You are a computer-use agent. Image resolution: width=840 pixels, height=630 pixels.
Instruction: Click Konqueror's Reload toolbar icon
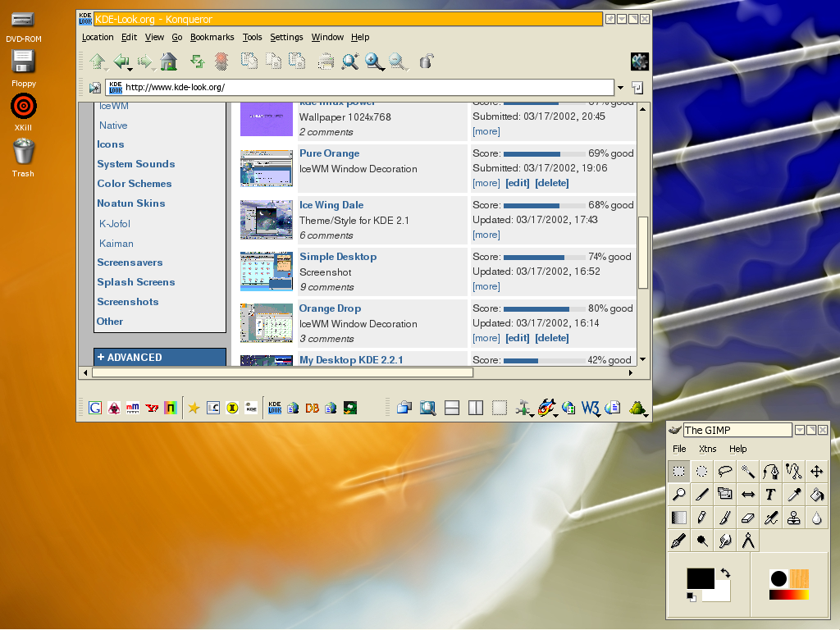(x=198, y=62)
